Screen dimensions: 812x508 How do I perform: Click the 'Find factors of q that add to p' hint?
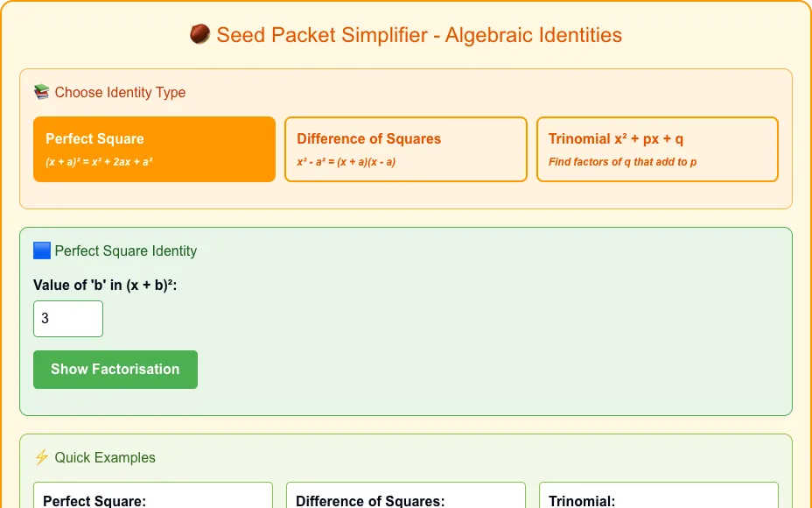pyautogui.click(x=622, y=162)
